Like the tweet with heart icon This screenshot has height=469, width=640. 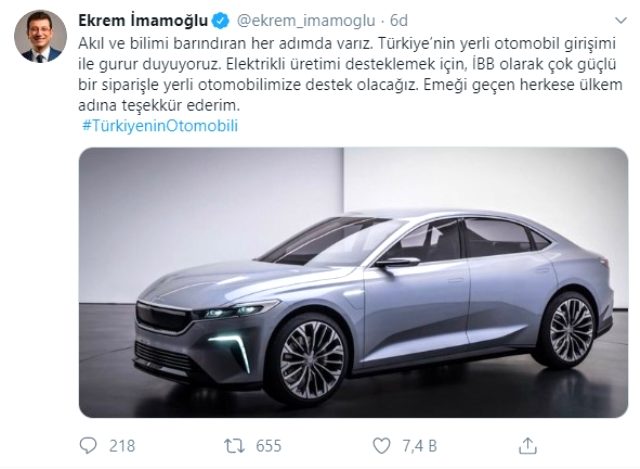382,446
